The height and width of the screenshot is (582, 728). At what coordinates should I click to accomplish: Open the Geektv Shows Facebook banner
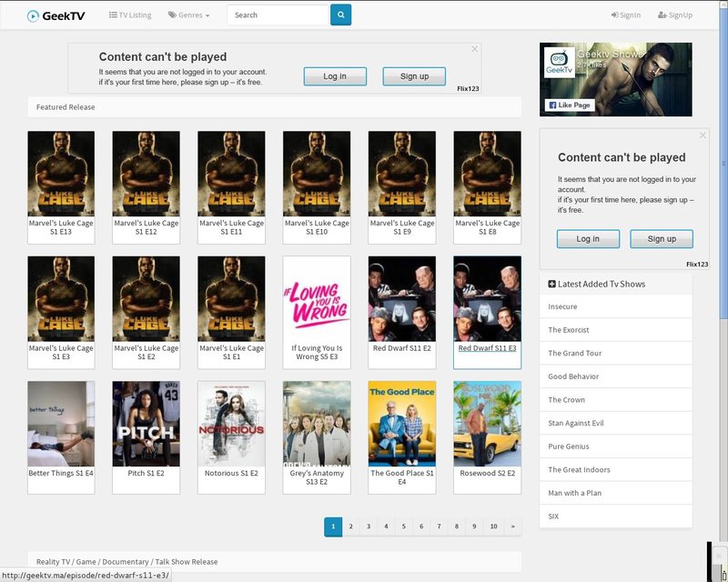point(616,79)
